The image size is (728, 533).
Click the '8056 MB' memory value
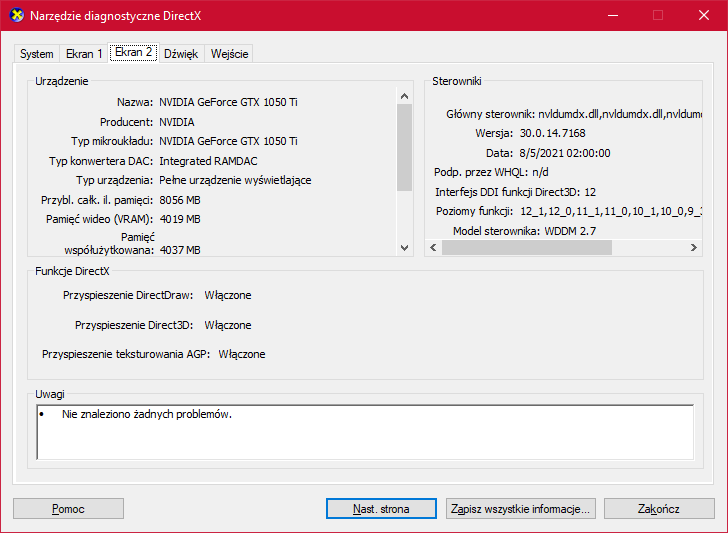pyautogui.click(x=180, y=200)
